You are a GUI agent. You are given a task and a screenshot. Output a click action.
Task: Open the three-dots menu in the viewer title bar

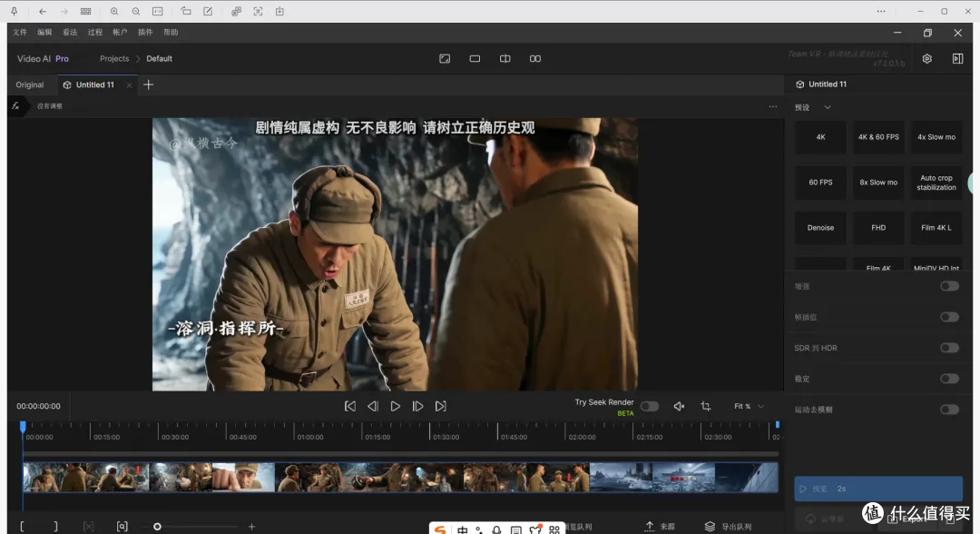pyautogui.click(x=881, y=11)
